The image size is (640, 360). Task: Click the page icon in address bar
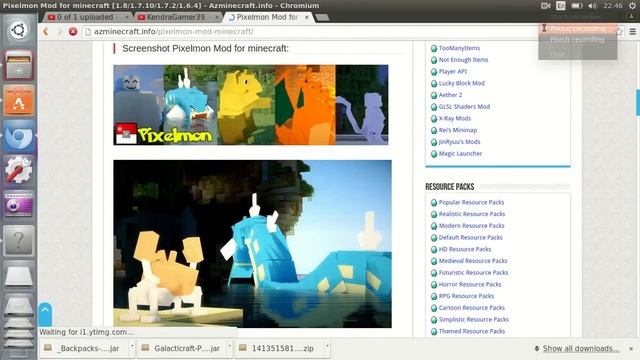[x=88, y=31]
